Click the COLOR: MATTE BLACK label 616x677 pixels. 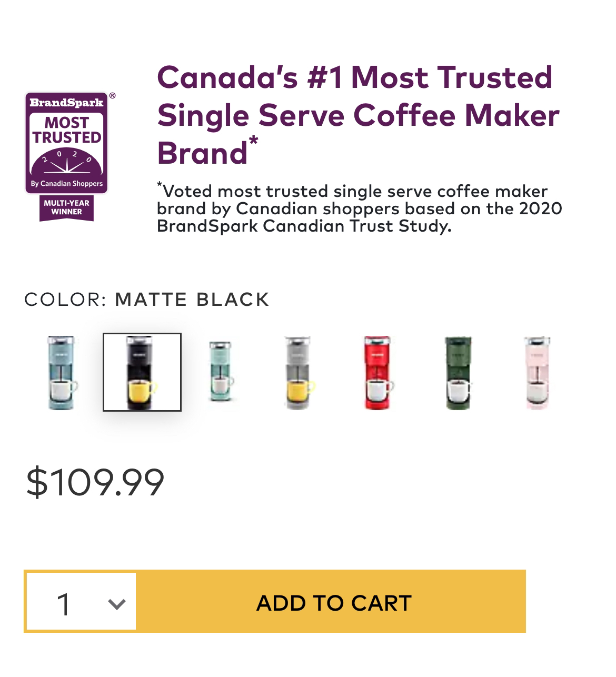click(x=147, y=299)
